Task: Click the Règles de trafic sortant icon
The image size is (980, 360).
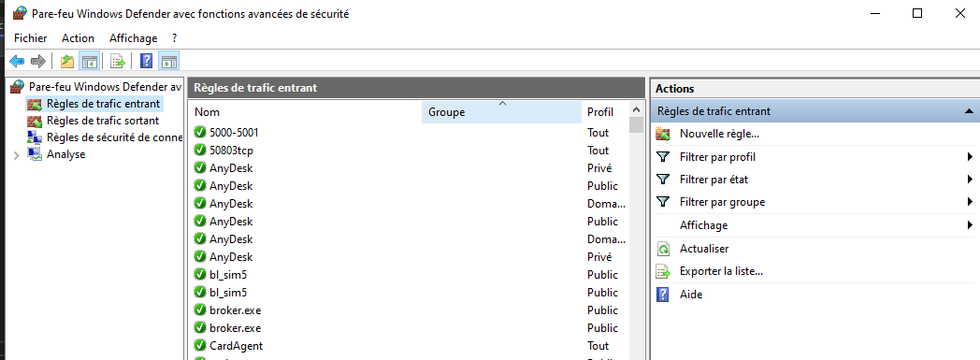Action: tap(35, 121)
